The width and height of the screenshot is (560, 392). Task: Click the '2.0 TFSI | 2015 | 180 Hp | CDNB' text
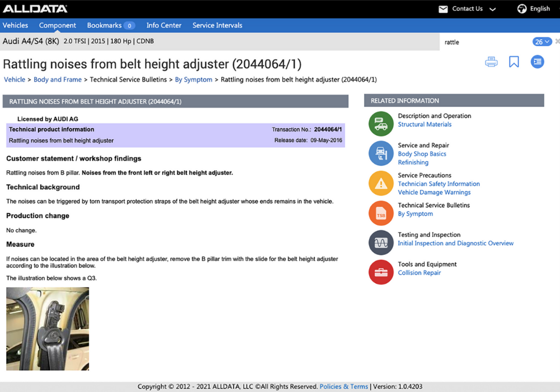click(x=109, y=41)
